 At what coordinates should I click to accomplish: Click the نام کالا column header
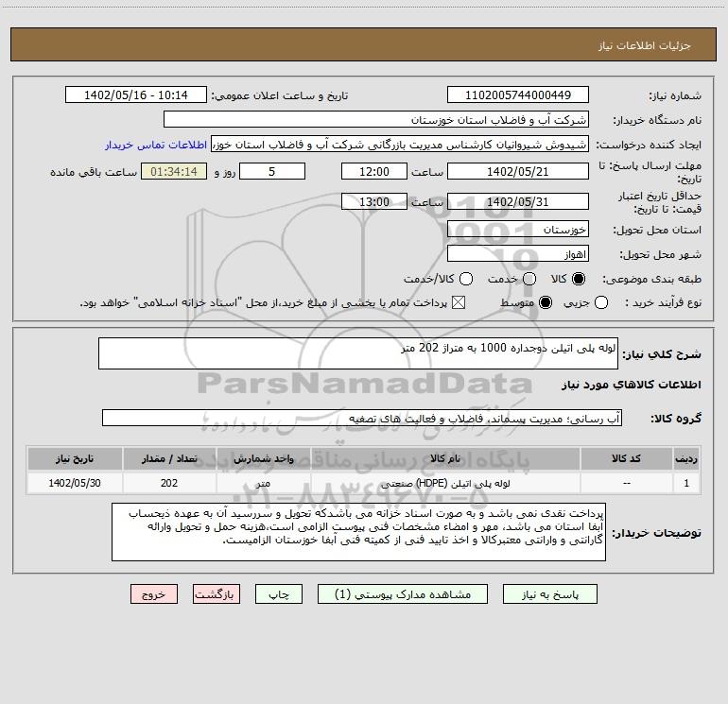444,459
